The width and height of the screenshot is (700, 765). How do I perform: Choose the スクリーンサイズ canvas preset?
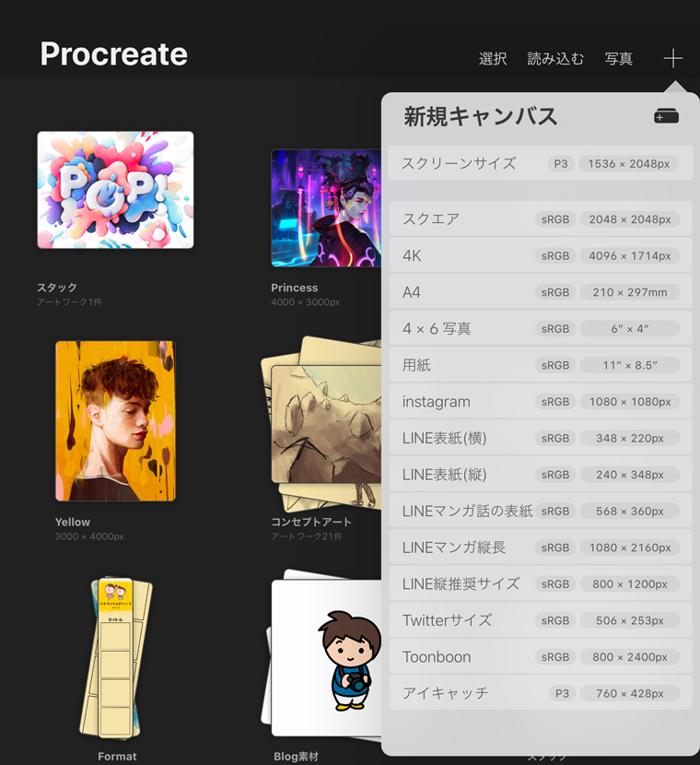(541, 163)
